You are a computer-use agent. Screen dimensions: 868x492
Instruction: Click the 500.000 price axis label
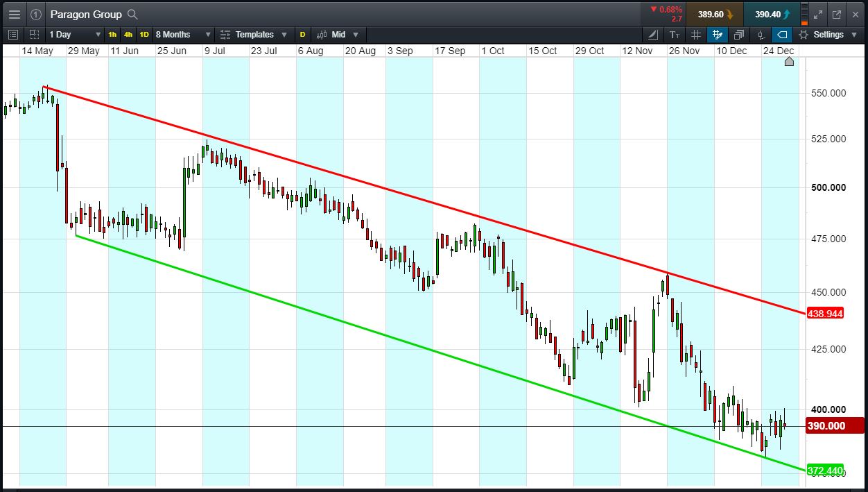(828, 187)
